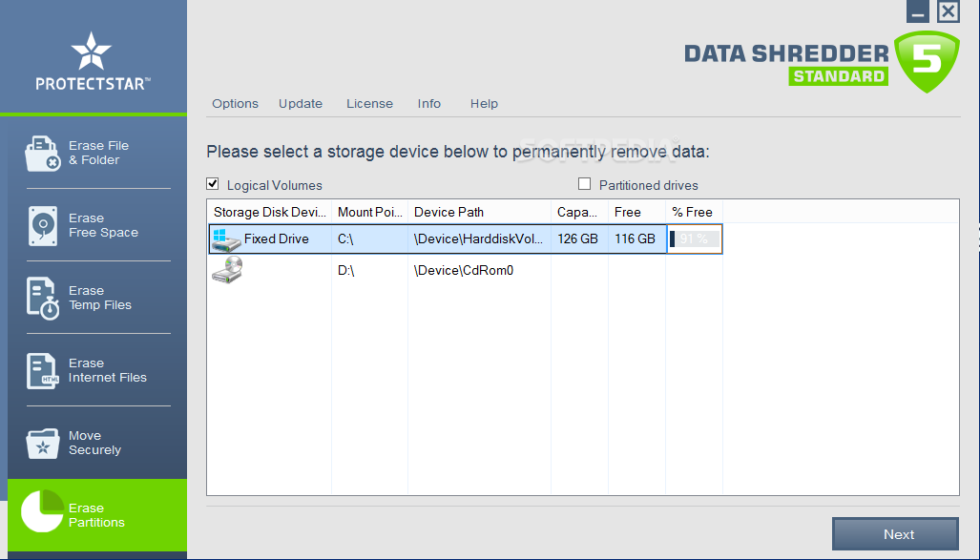
Task: Sort by Capacity column header
Action: (579, 213)
